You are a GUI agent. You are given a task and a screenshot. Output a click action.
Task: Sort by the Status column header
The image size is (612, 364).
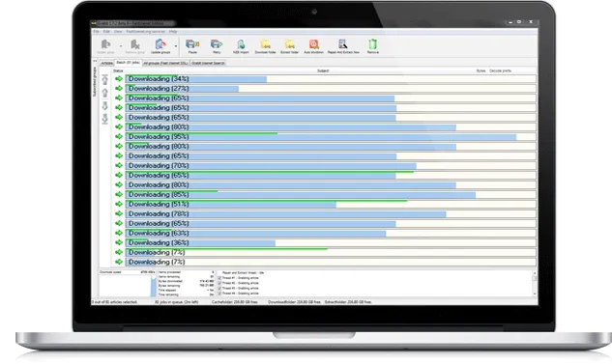coord(118,70)
